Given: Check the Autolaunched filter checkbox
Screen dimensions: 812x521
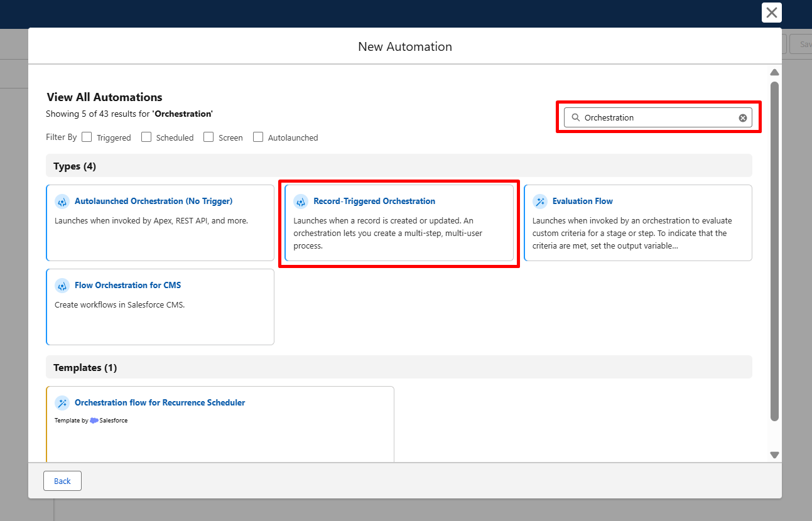Looking at the screenshot, I should [258, 137].
